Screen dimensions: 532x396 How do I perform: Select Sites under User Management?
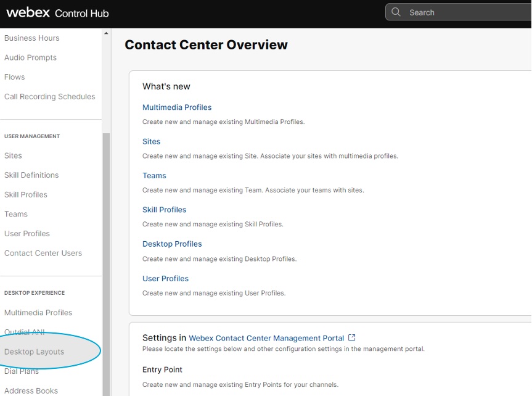point(13,156)
